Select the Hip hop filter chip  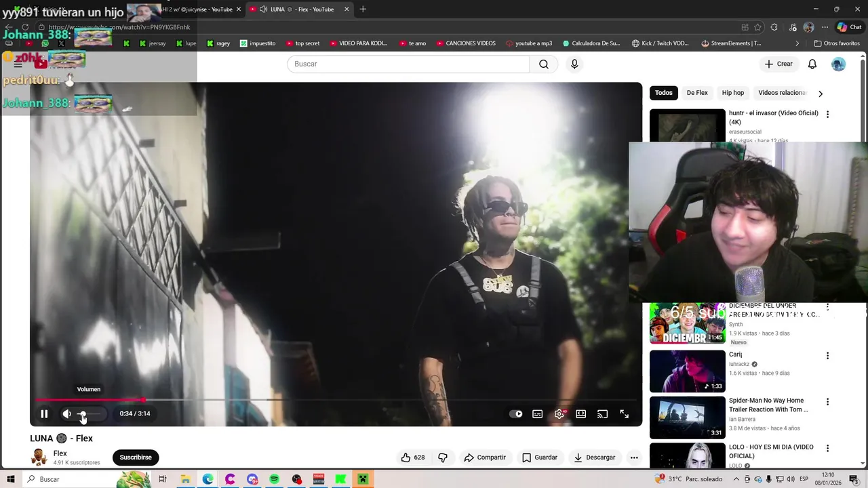point(733,93)
